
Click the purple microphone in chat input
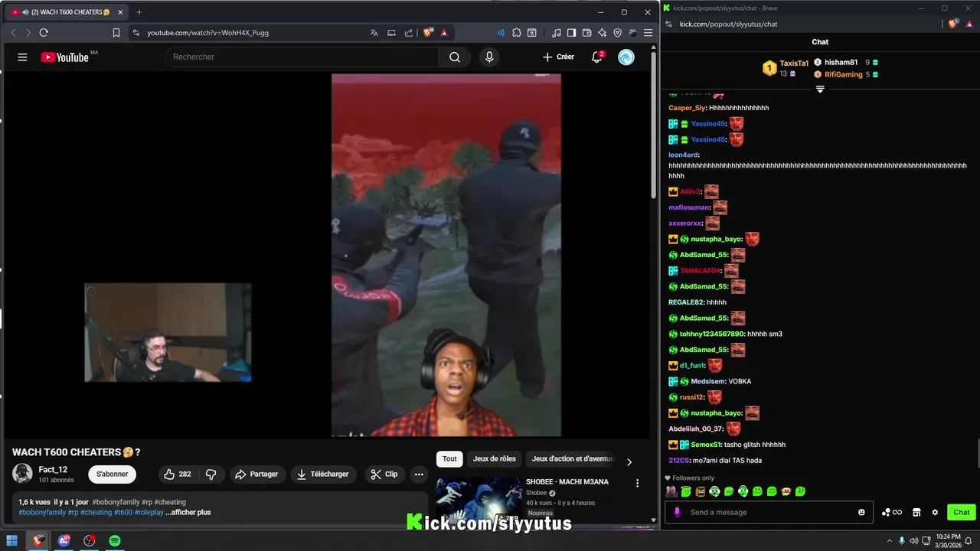click(677, 513)
